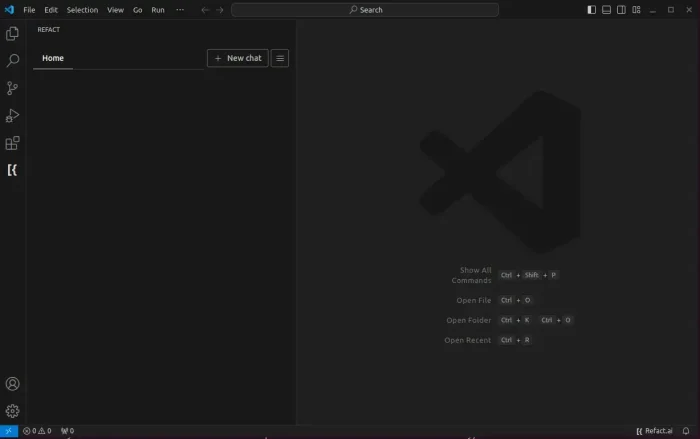Open the Selection menu
Image resolution: width=700 pixels, height=439 pixels.
click(x=82, y=10)
